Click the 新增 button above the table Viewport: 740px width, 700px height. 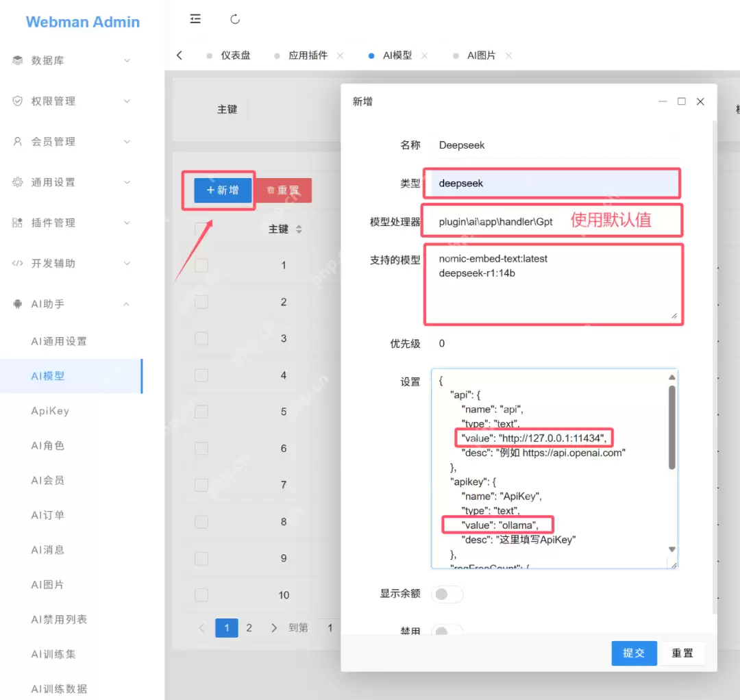point(223,190)
